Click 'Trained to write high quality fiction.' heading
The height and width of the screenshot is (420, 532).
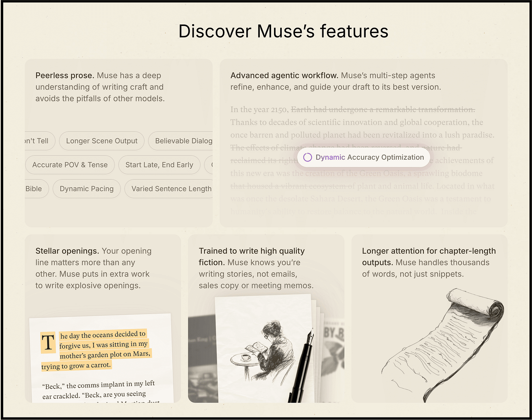pos(252,257)
